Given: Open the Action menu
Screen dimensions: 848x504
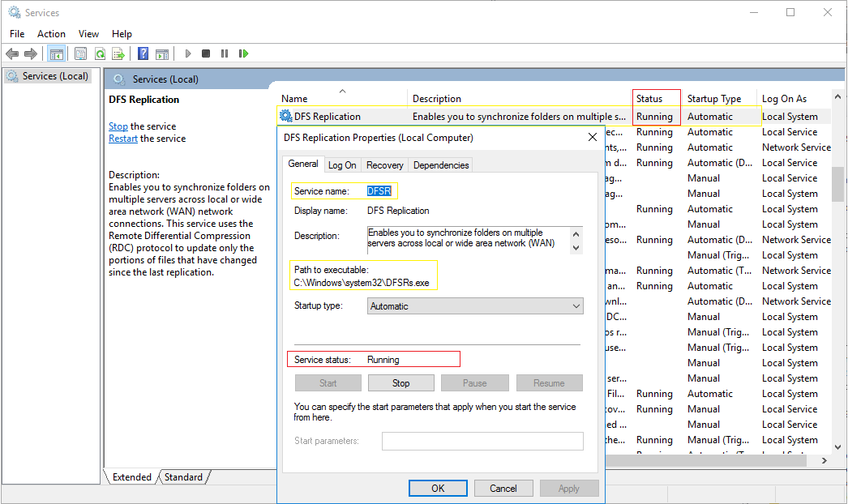Looking at the screenshot, I should [x=51, y=33].
